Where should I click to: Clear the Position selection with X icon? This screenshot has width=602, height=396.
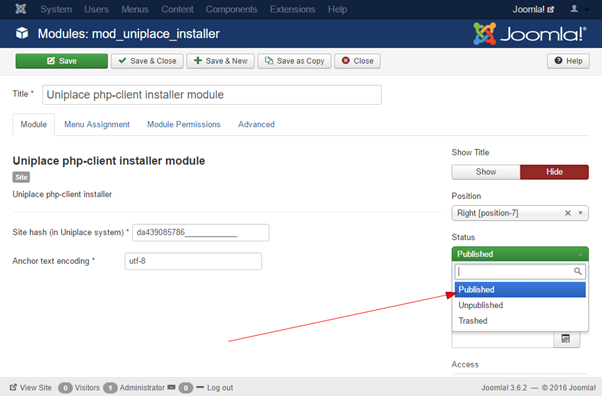pos(568,213)
